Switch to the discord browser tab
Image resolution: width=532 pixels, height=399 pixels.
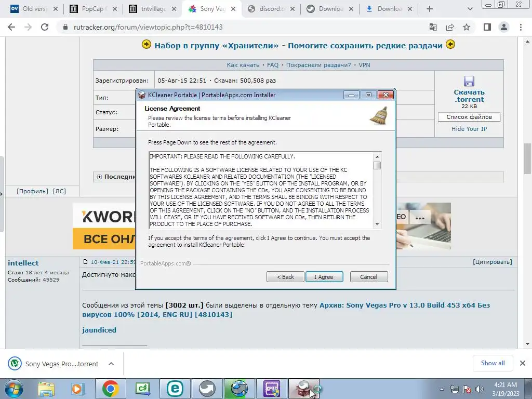click(x=270, y=9)
